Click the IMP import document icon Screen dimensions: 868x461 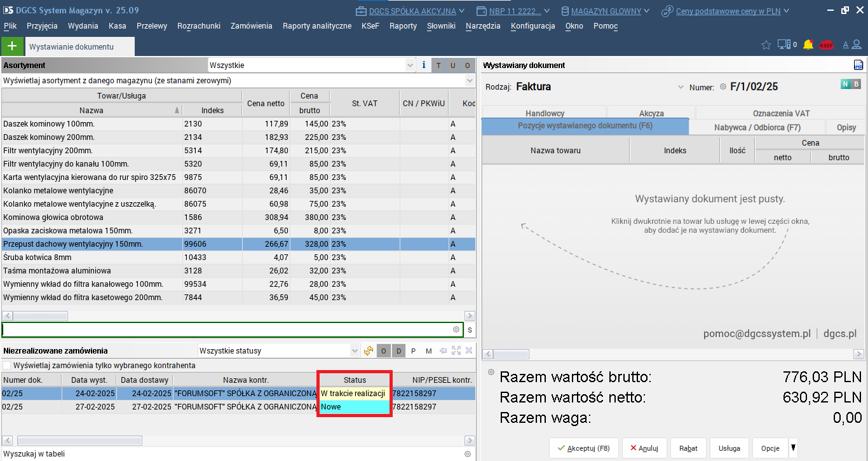pyautogui.click(x=858, y=65)
